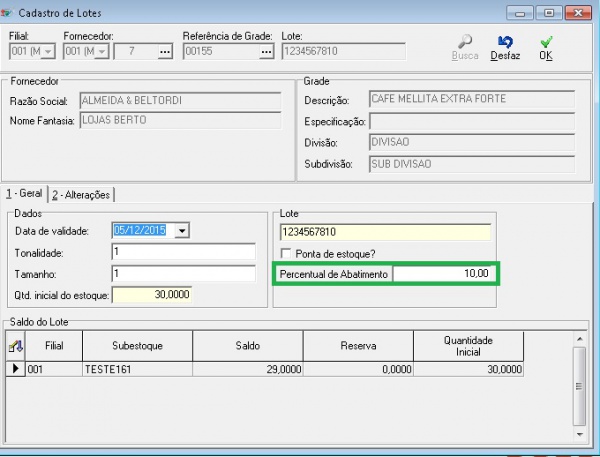600x457 pixels.
Task: Click the Saldo column header
Action: [x=248, y=345]
